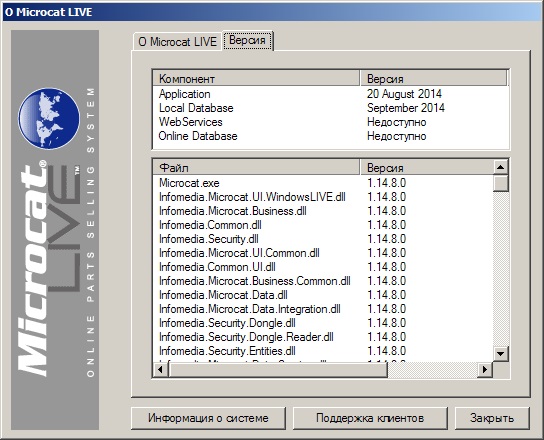Screen dimensions: 544x440
Task: Click the Файл column header
Action: 256,168
